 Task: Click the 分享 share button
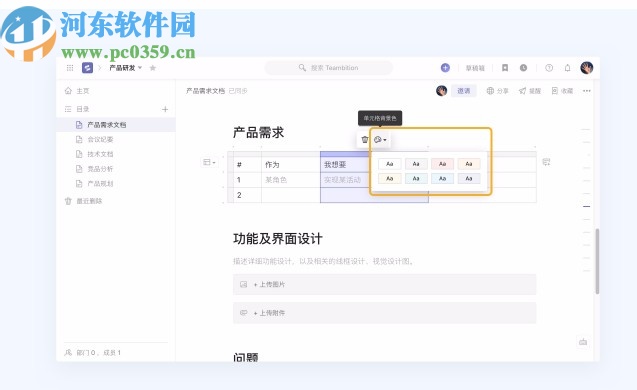498,91
